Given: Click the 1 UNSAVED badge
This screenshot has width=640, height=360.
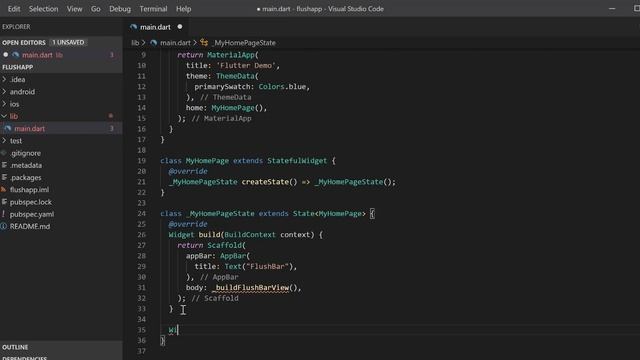Looking at the screenshot, I should tap(68, 42).
